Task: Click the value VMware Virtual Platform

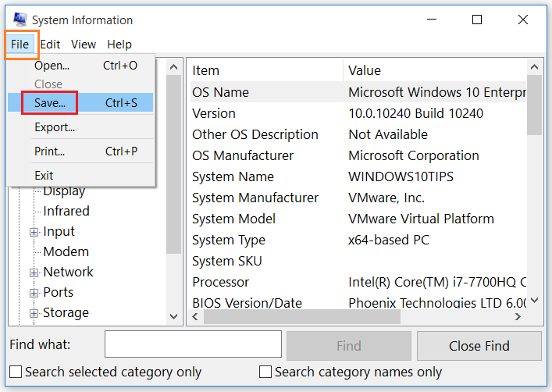Action: 421,219
